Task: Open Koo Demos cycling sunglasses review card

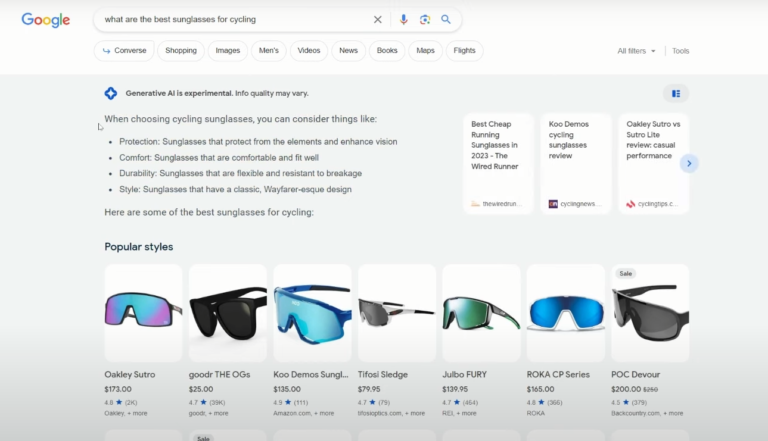Action: pyautogui.click(x=576, y=163)
